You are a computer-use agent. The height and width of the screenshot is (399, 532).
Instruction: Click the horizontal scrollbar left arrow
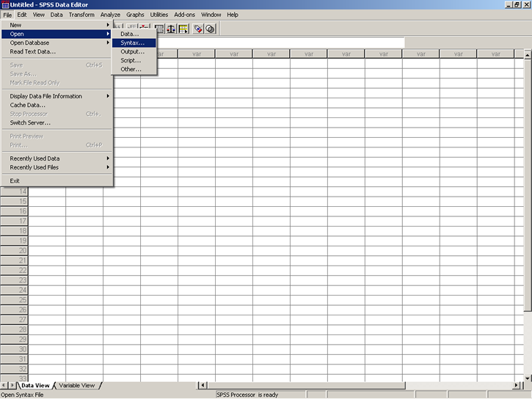tap(203, 386)
